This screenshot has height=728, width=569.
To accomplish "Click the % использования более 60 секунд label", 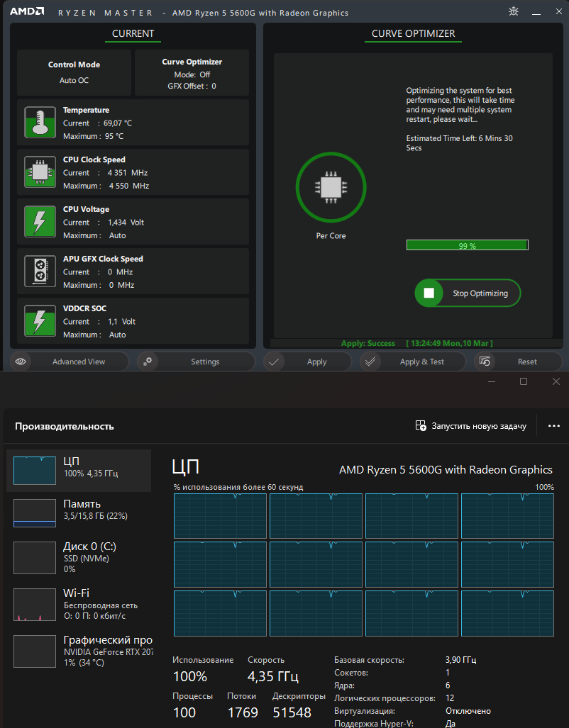I will tap(238, 487).
